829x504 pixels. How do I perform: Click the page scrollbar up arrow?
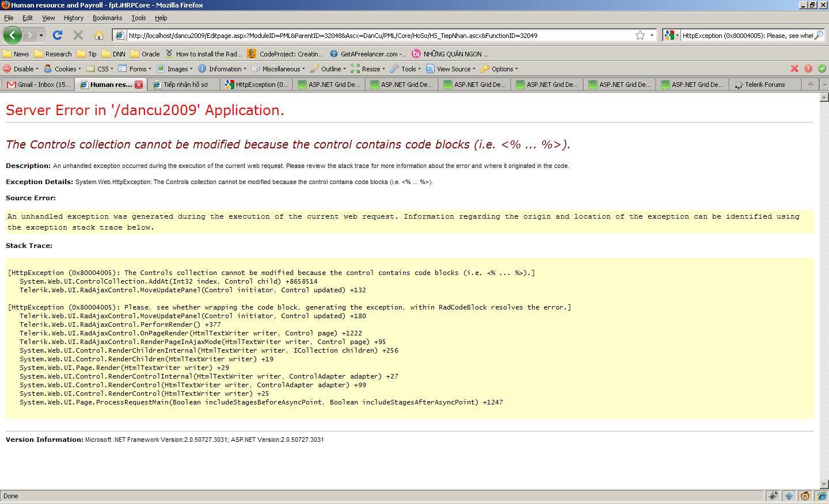(x=824, y=97)
